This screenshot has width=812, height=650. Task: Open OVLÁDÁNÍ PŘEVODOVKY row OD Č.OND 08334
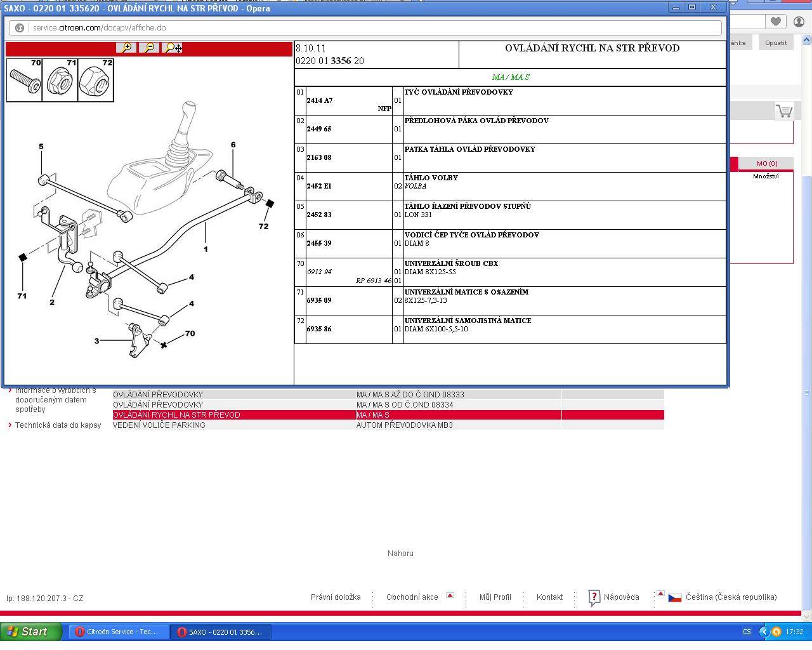(388, 405)
